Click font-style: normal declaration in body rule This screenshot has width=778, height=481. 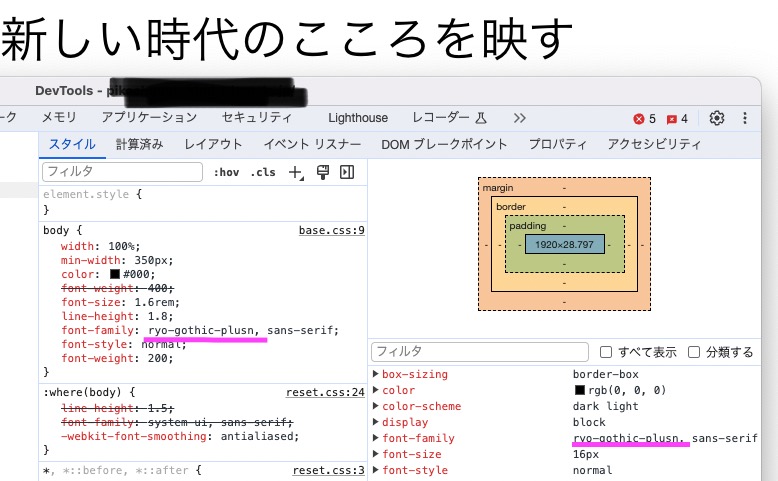[x=124, y=344]
